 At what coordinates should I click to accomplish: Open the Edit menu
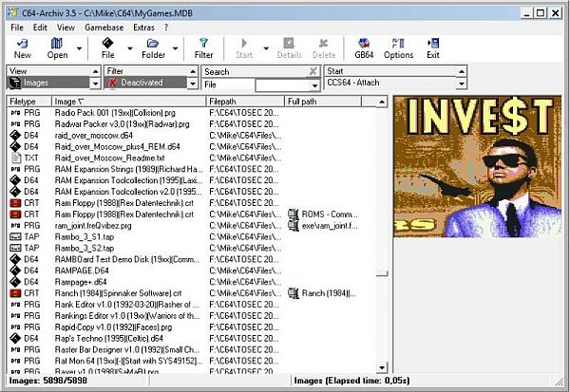click(x=40, y=28)
